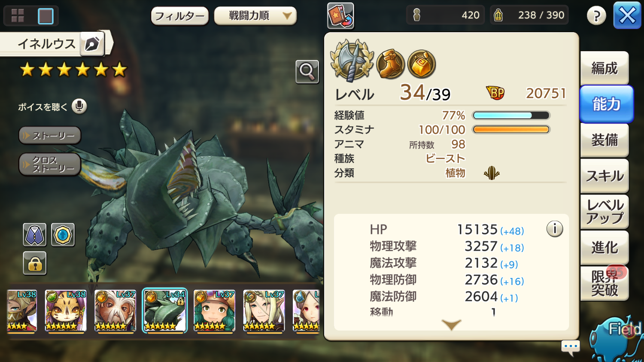Click the rename pen icon beside イネルウス
Viewport: 644px width, 362px height.
tap(92, 43)
